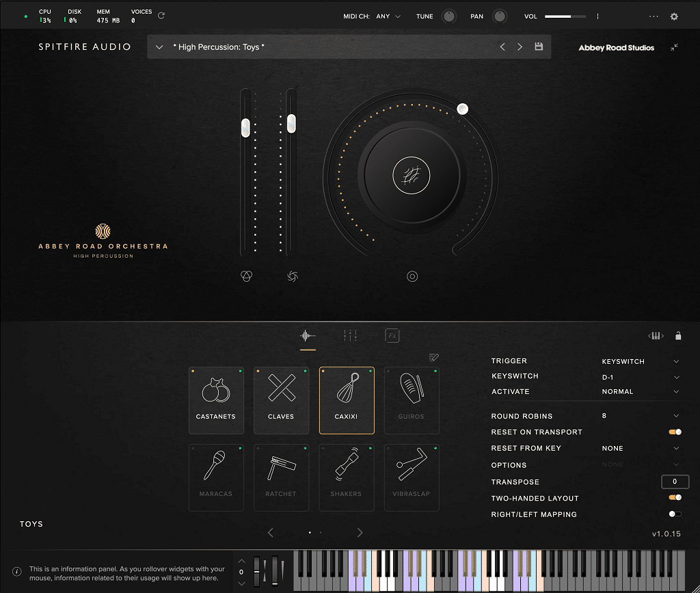
Task: Select the Castanets instrument
Action: click(x=216, y=401)
